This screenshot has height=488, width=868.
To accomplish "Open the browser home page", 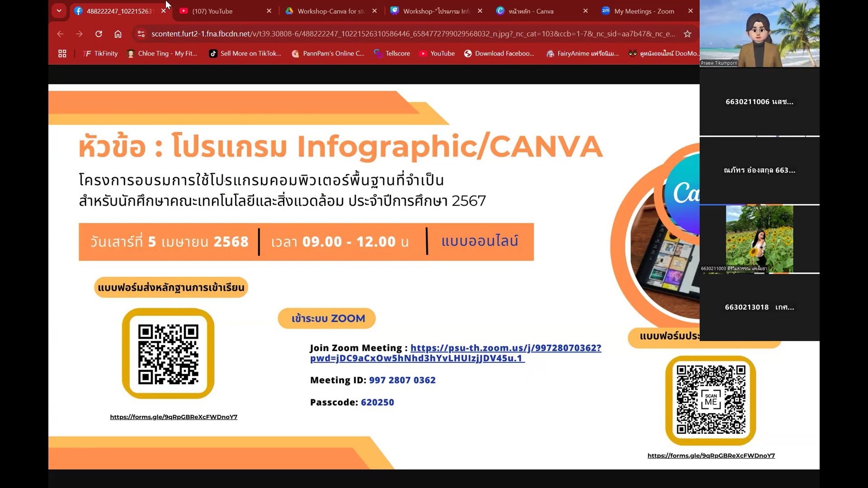I will tap(118, 34).
